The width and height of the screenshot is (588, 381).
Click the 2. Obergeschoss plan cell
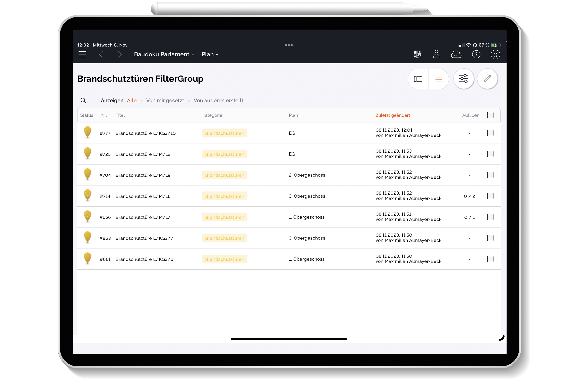(307, 175)
